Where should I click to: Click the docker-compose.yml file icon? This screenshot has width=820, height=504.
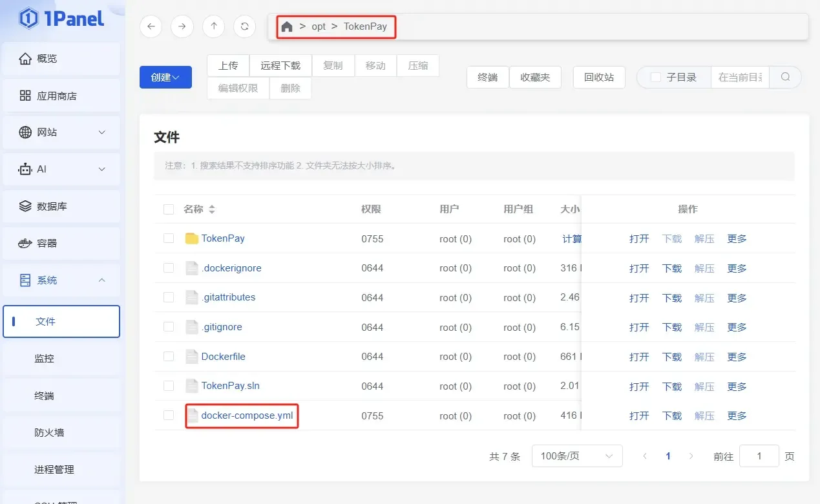pyautogui.click(x=192, y=415)
